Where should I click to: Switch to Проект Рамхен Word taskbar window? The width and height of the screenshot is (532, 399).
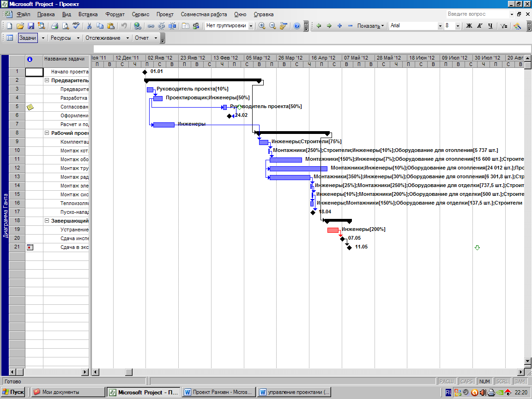click(218, 392)
